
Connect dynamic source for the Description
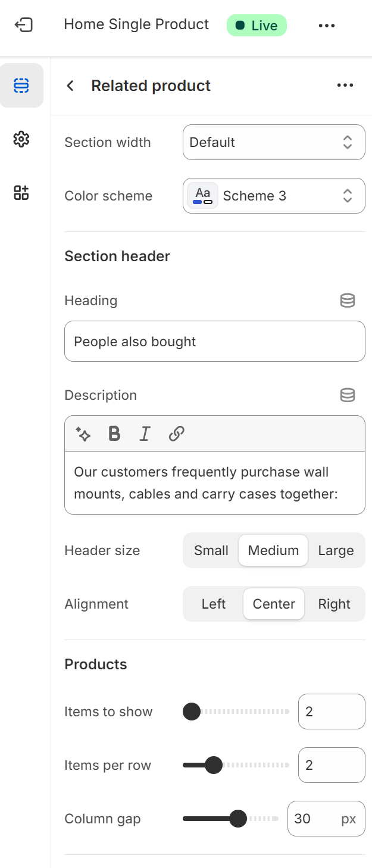pyautogui.click(x=347, y=394)
